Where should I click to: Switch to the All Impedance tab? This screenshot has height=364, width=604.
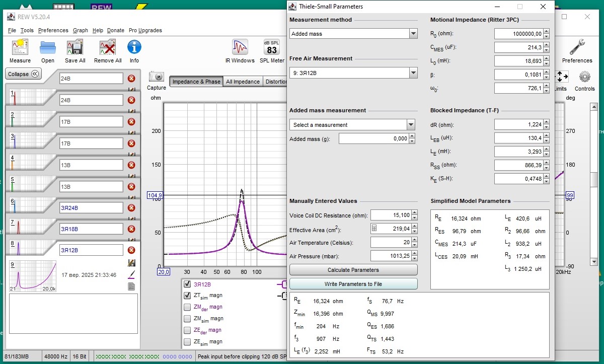click(243, 82)
